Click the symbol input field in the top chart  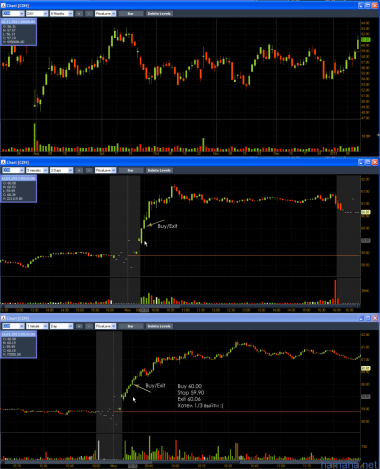pyautogui.click(x=13, y=14)
